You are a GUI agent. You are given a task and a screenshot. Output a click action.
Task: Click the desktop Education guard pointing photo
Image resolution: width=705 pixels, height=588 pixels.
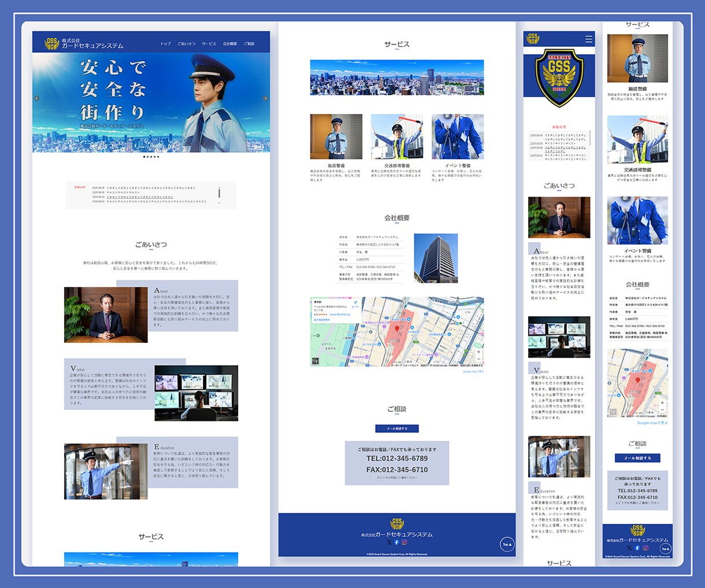(x=106, y=471)
